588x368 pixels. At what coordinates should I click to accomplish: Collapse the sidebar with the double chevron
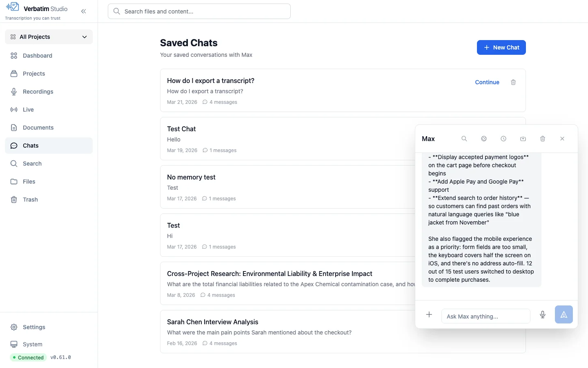pos(84,11)
